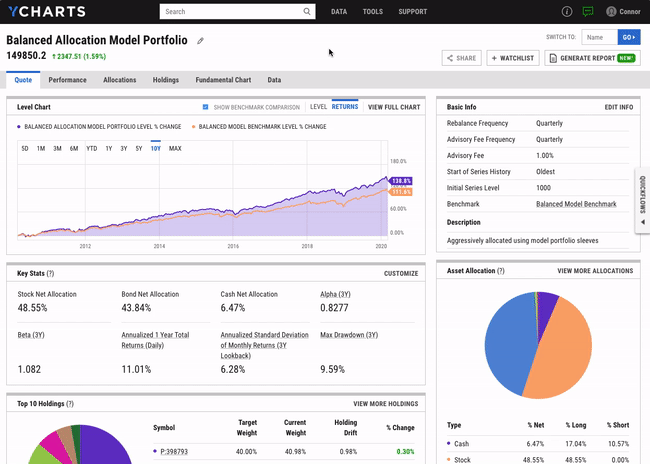Open the DATA menu
The width and height of the screenshot is (650, 464).
339,12
